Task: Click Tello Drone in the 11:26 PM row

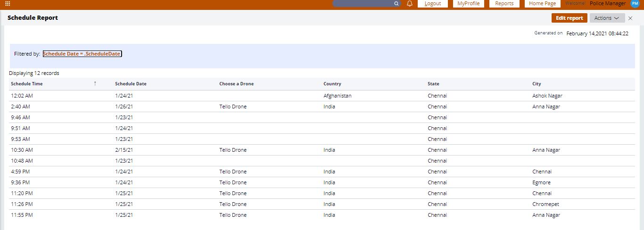Action: tap(233, 204)
